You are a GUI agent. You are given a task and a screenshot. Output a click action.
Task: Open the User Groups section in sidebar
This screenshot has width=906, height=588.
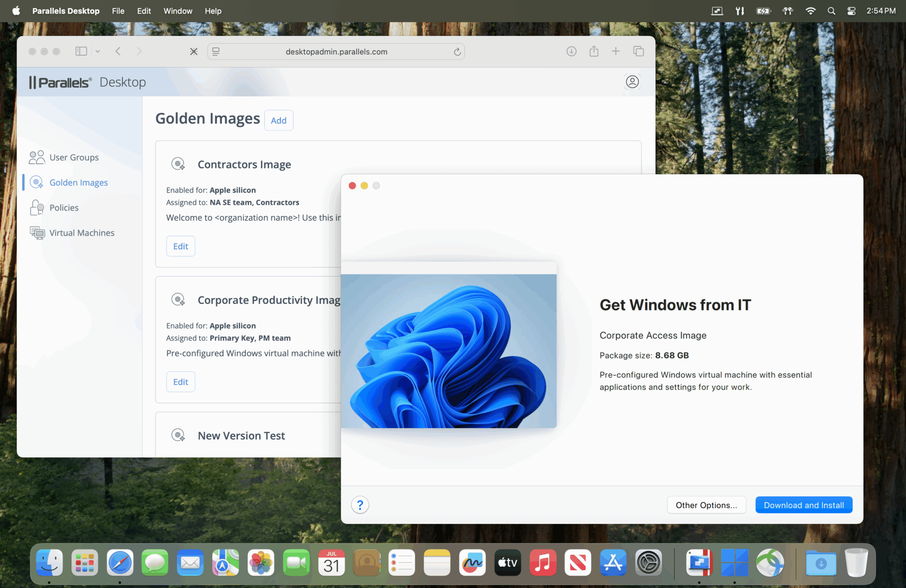(x=74, y=157)
